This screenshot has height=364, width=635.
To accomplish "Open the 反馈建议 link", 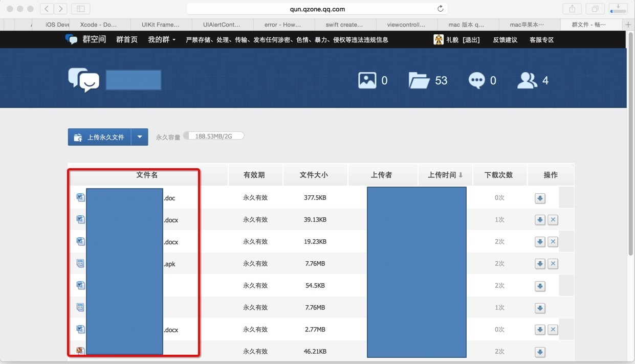I will [505, 40].
